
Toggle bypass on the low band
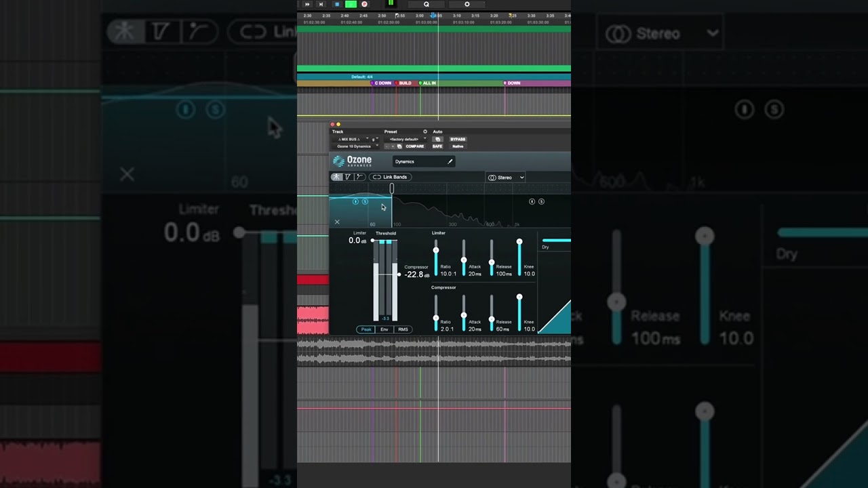355,201
